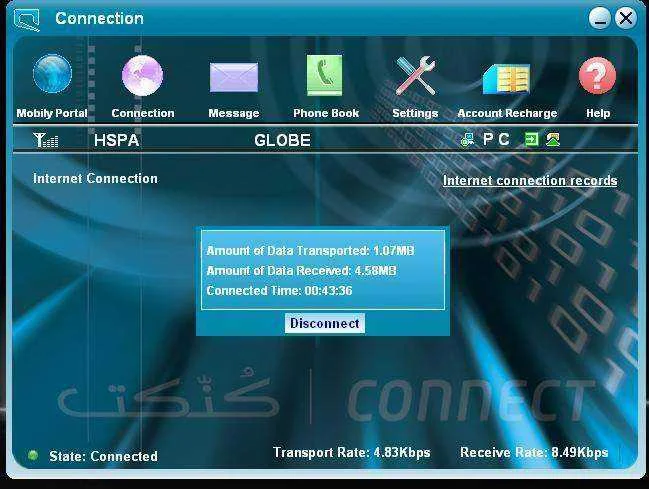
Task: Click Amount of Data Transported: 1.07MB
Action: coord(310,251)
